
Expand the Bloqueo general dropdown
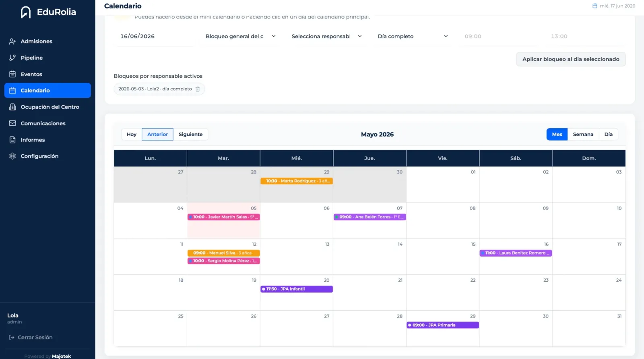[x=241, y=36]
